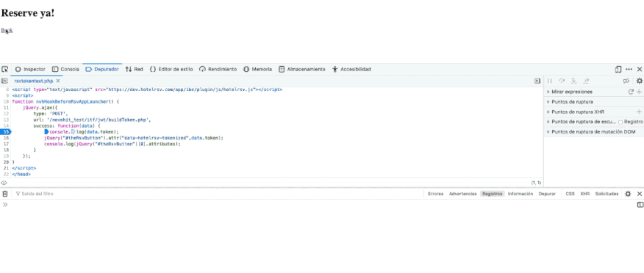Click the Book link on page
Image resolution: width=644 pixels, height=273 pixels.
point(7,30)
